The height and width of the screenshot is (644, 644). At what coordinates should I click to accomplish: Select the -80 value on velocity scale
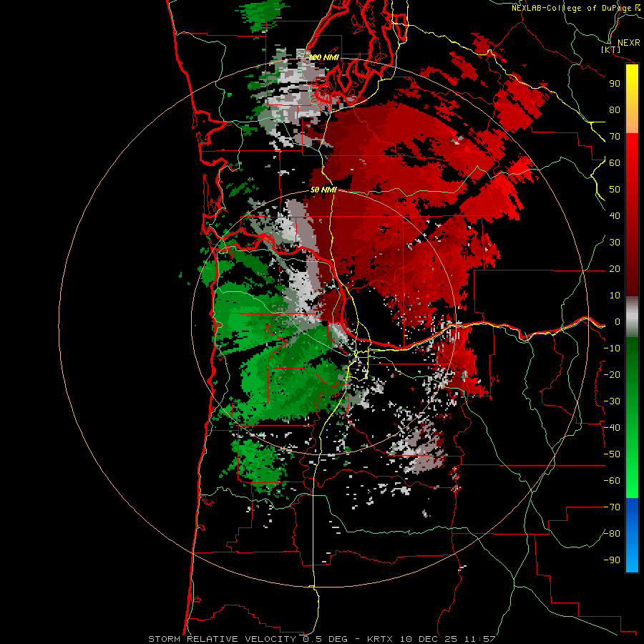click(x=612, y=534)
